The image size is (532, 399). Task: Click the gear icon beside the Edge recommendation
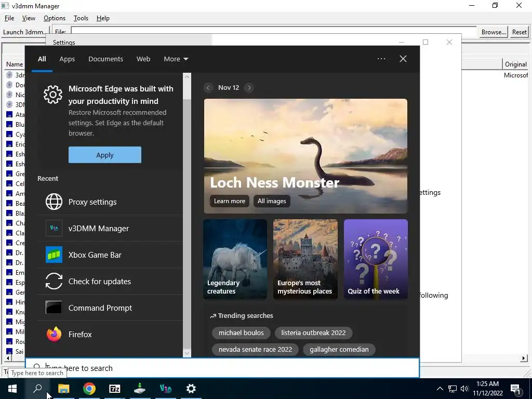[x=53, y=95]
